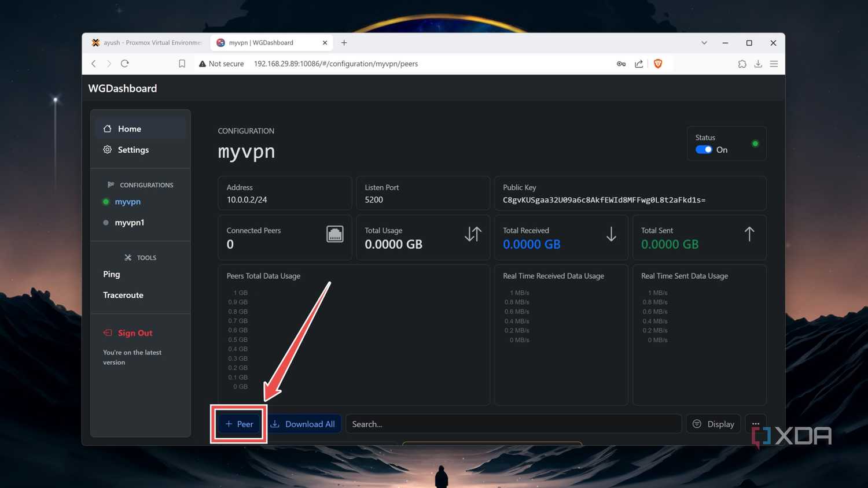Click the share icon in address bar
This screenshot has height=488, width=868.
(x=639, y=64)
